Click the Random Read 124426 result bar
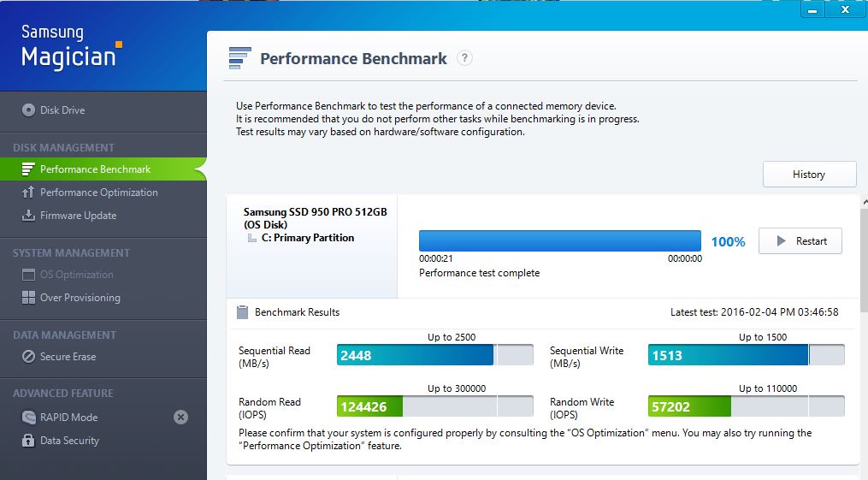Image resolution: width=868 pixels, height=480 pixels. 435,406
